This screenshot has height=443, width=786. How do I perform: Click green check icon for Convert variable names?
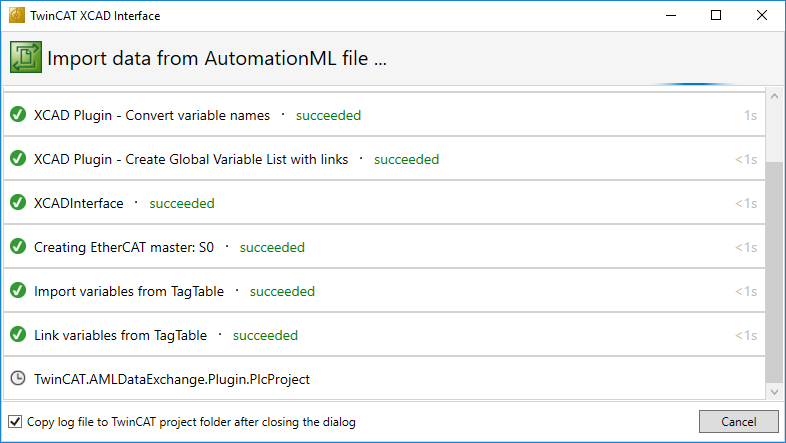tap(18, 115)
